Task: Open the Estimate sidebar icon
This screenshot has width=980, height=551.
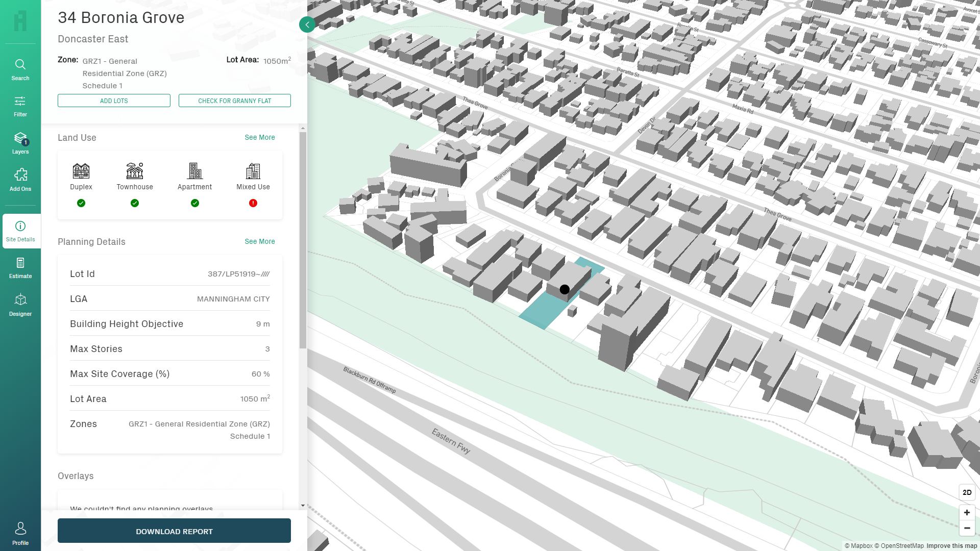Action: tap(20, 267)
